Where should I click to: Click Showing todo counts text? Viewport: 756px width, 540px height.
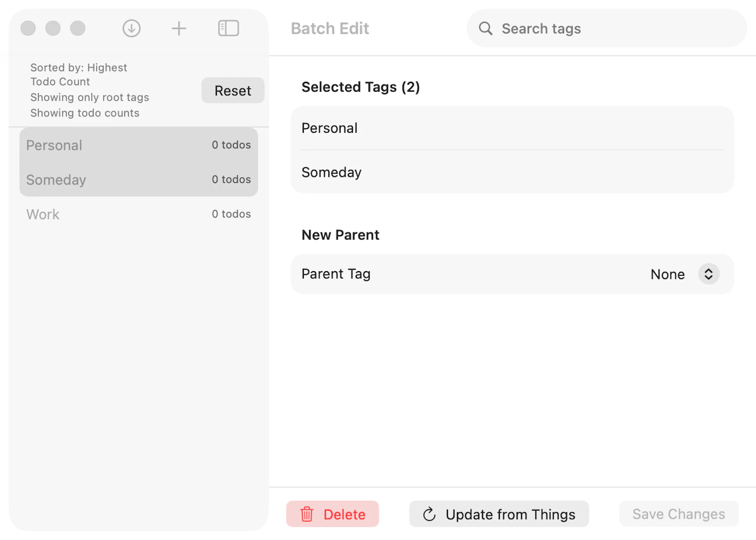tap(85, 113)
